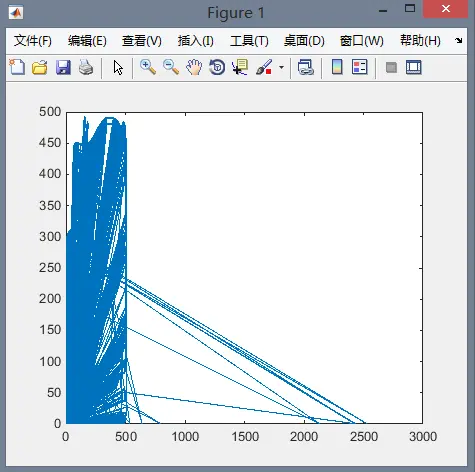This screenshot has width=475, height=472.
Task: Click the x-axis label 3000
Action: coord(423,437)
